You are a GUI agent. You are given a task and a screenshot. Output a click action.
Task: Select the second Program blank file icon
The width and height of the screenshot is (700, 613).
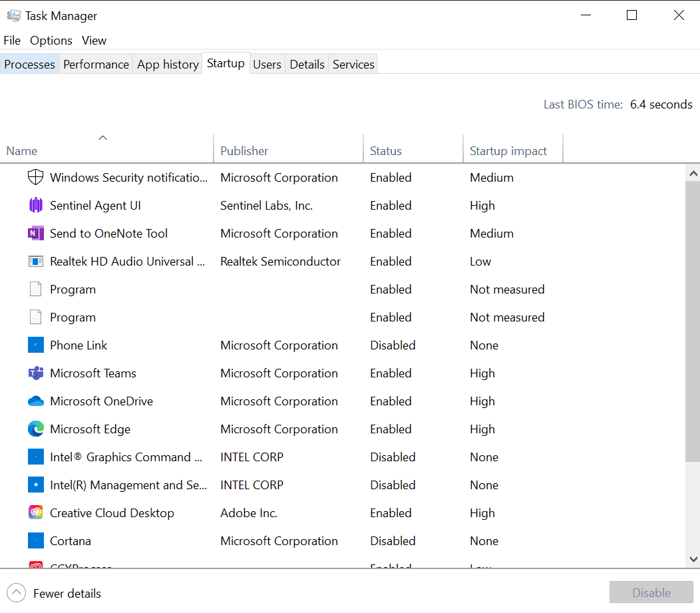[x=36, y=317]
